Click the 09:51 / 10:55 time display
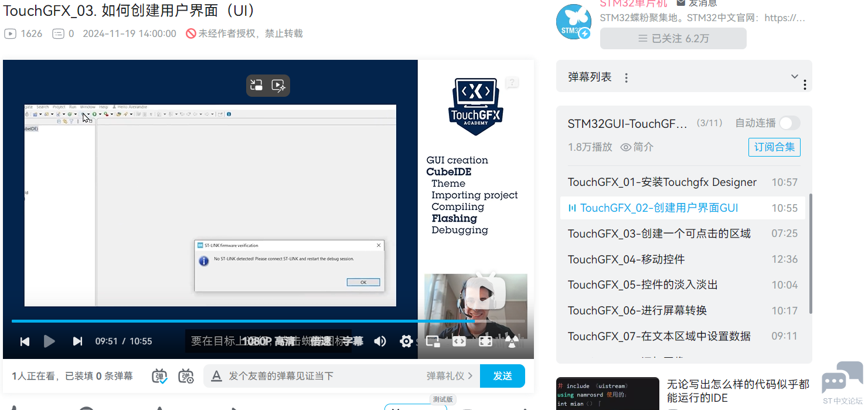This screenshot has height=410, width=868. pos(124,341)
